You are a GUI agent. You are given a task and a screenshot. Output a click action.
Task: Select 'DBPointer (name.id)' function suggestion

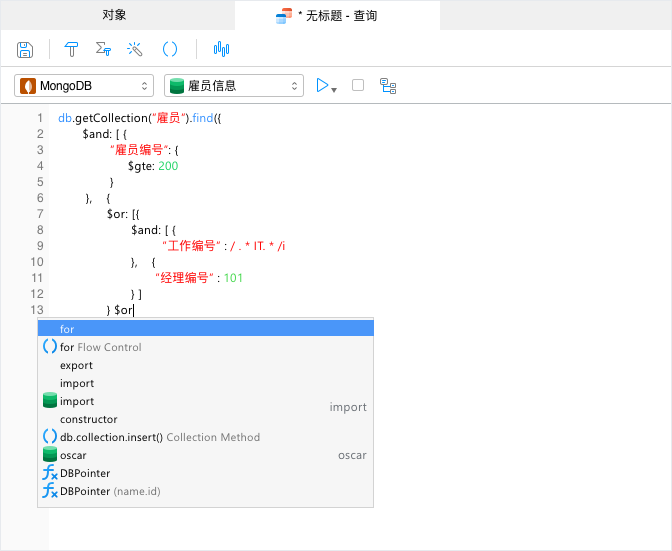tap(110, 491)
